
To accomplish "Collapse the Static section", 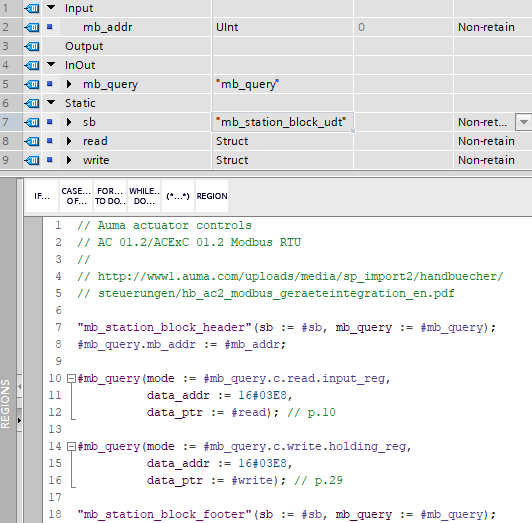I will coord(51,102).
